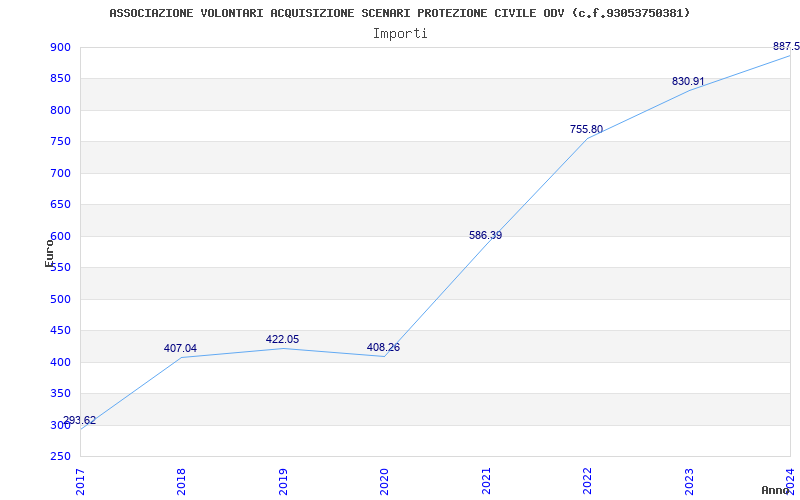This screenshot has width=800, height=500.
Task: Click the 500 y-axis tick value
Action: (x=60, y=299)
